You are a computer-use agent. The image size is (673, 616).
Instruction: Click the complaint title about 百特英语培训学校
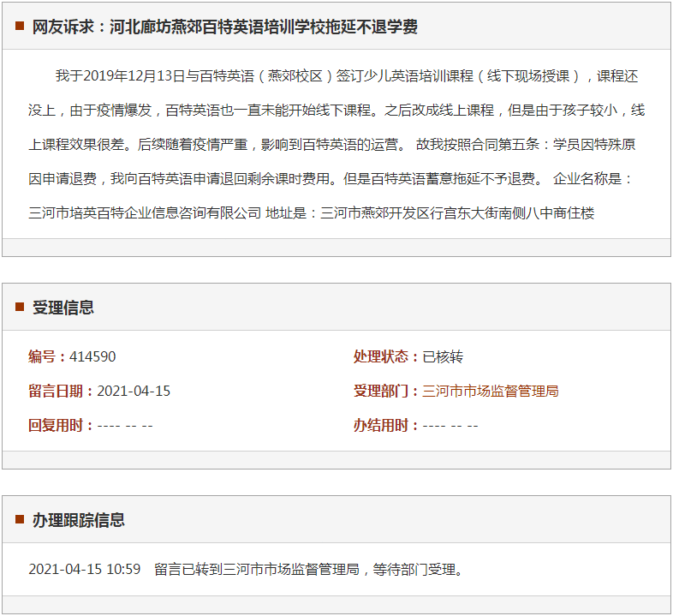225,27
